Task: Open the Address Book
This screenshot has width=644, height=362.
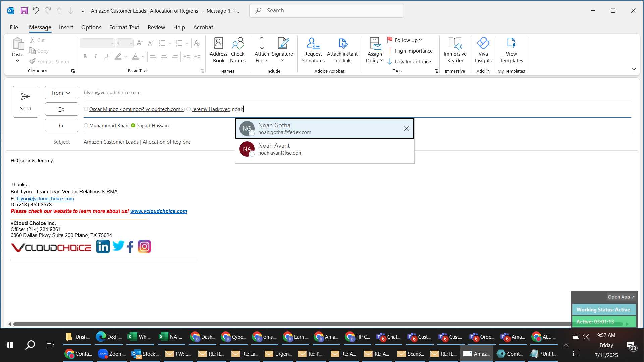Action: (218, 50)
